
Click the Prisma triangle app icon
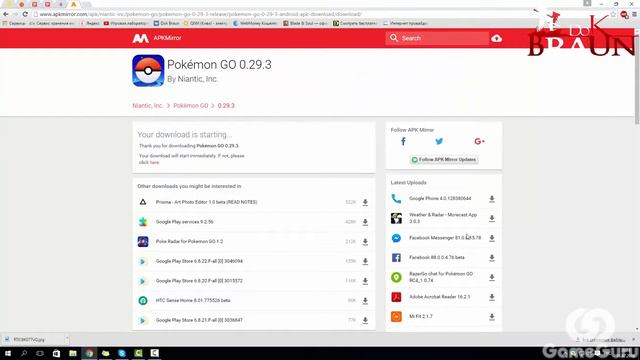point(143,202)
